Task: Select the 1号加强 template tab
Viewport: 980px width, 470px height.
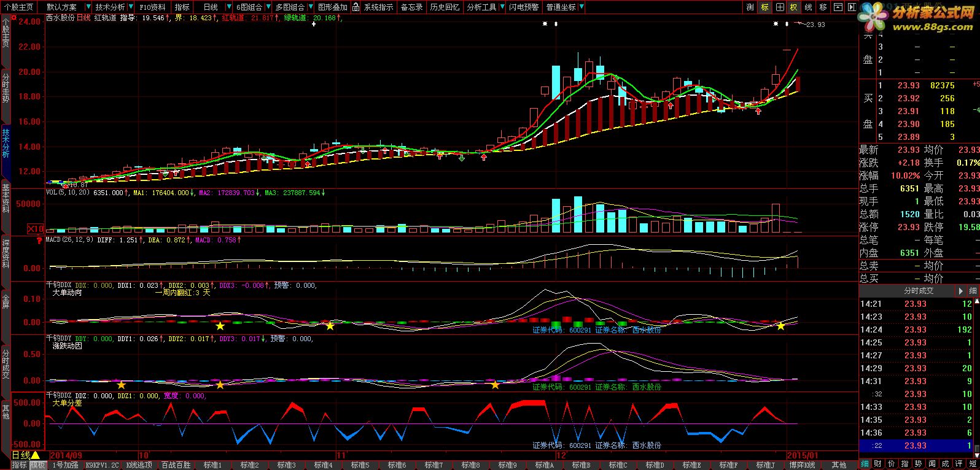Action: (x=65, y=465)
